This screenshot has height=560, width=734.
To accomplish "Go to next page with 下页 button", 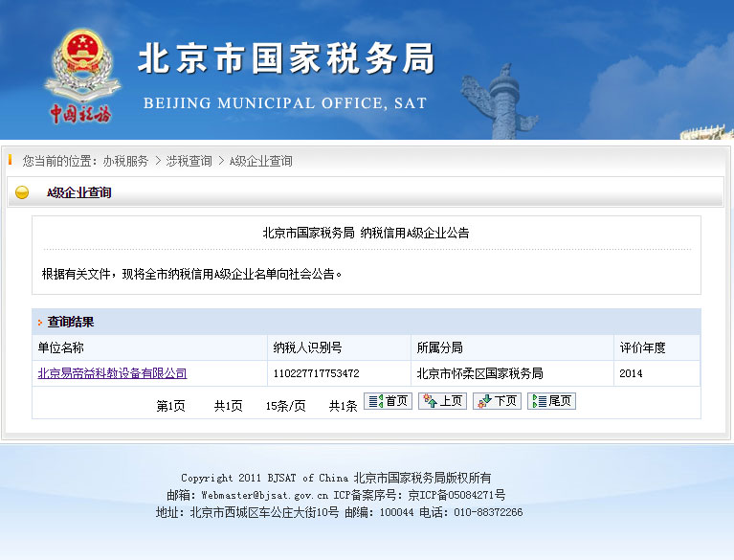I will point(497,401).
